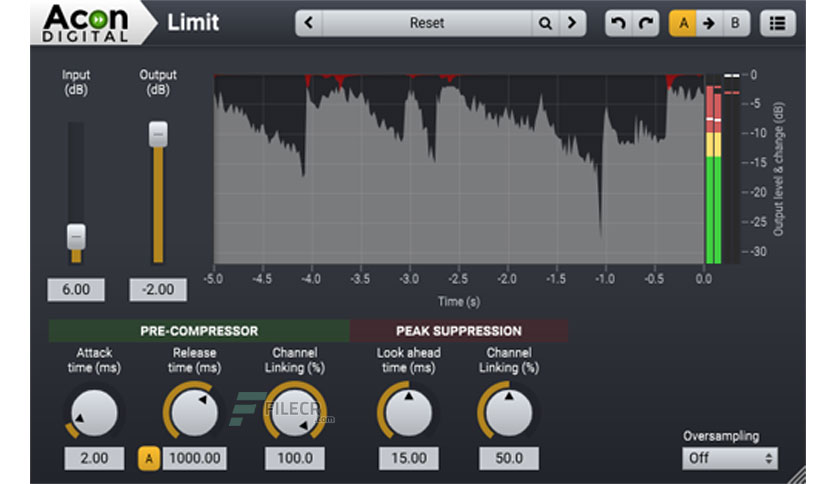Open preset search magnifier
This screenshot has width=836, height=484.
[x=545, y=23]
